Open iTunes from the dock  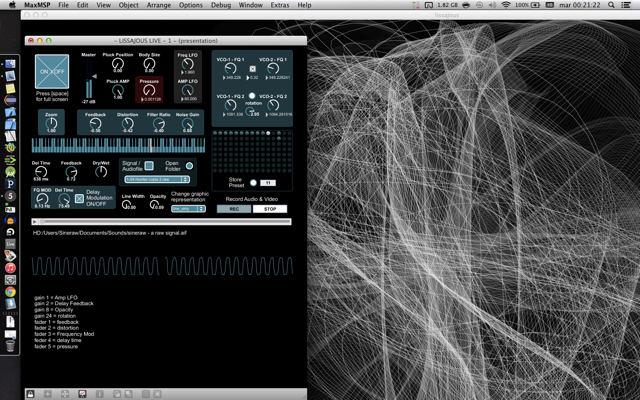click(10, 268)
